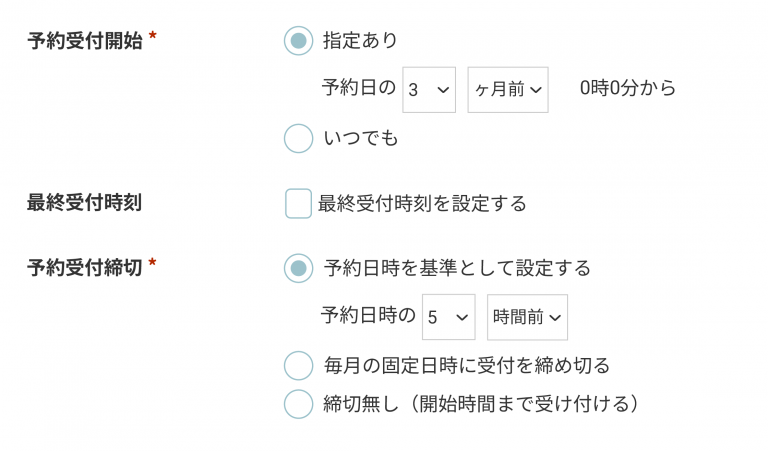Open the number dropdown showing 5
Viewport: 768px width, 451px height.
tap(448, 317)
